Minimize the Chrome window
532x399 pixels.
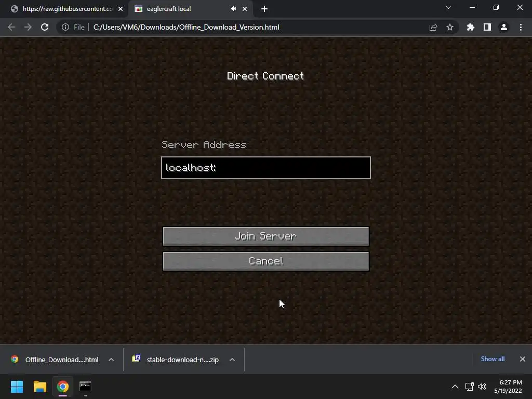(x=472, y=7)
